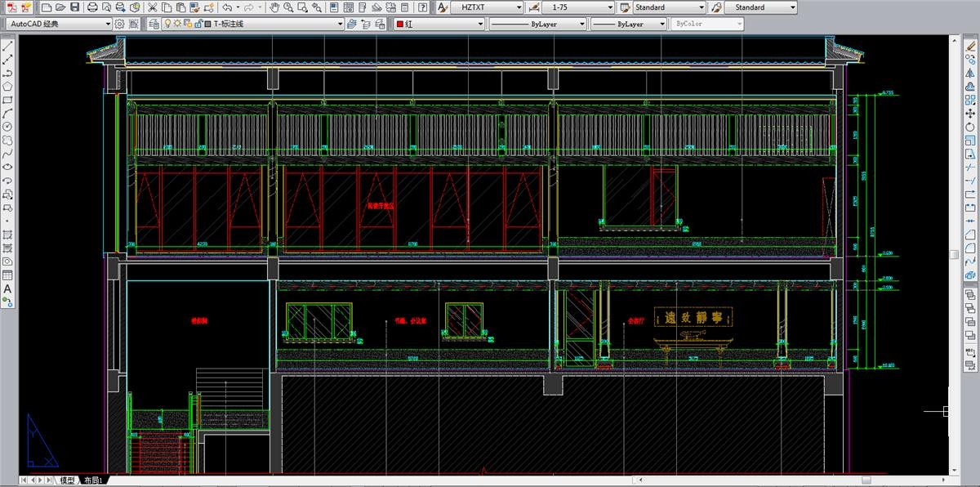This screenshot has width=980, height=487.
Task: Switch to the 模型 tab
Action: [x=68, y=480]
